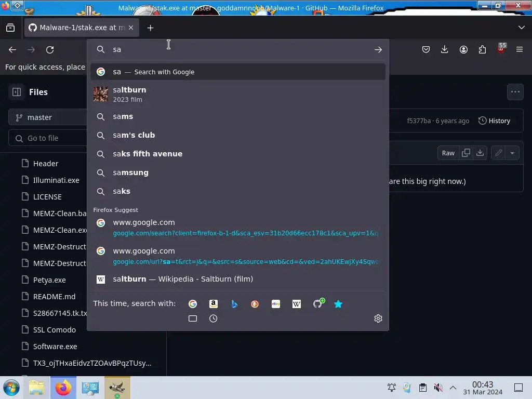The height and width of the screenshot is (399, 532).
Task: Click the Go to file search box
Action: (47, 138)
